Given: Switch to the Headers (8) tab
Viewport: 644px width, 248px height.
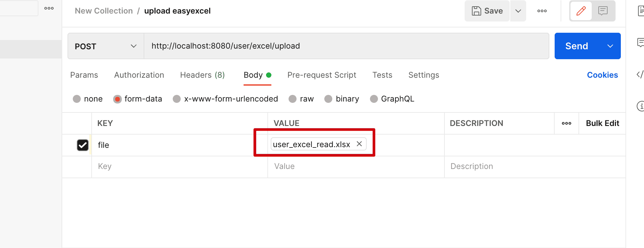Looking at the screenshot, I should tap(202, 75).
